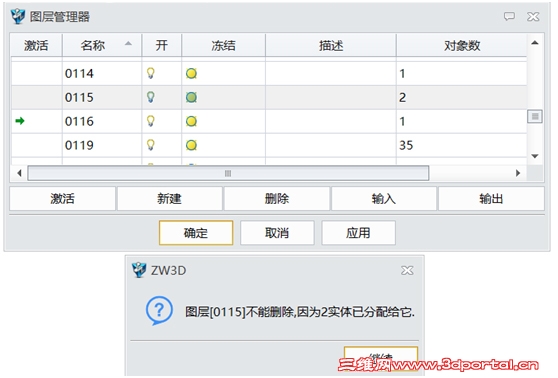Click the 冻结 column header
The image size is (558, 378).
coord(223,45)
